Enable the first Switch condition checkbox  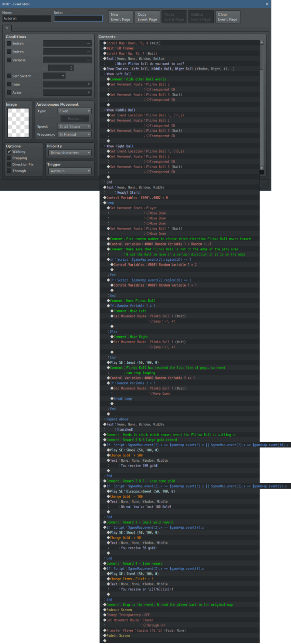(9, 43)
